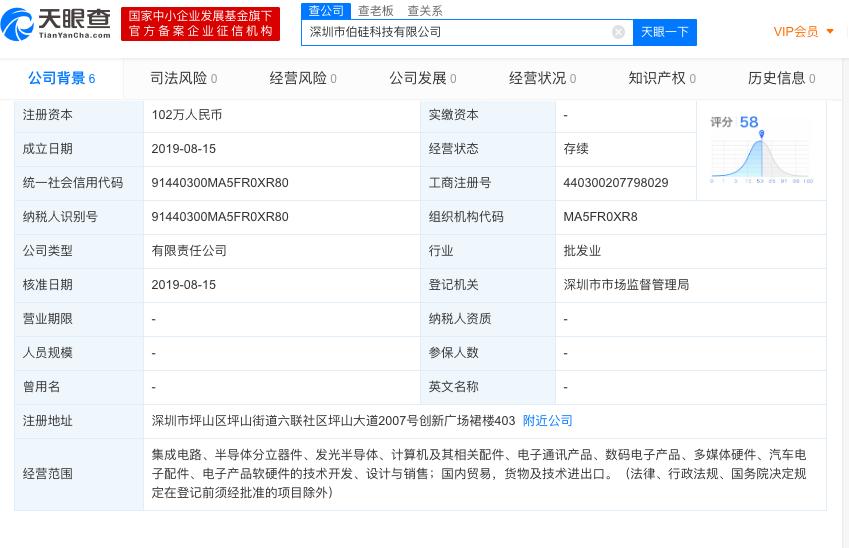Click the TianYanCha logo

(x=56, y=24)
